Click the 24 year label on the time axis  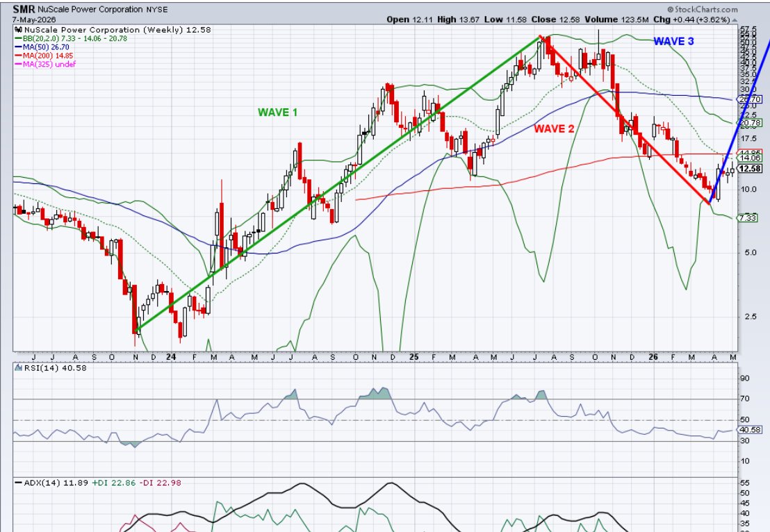click(171, 357)
